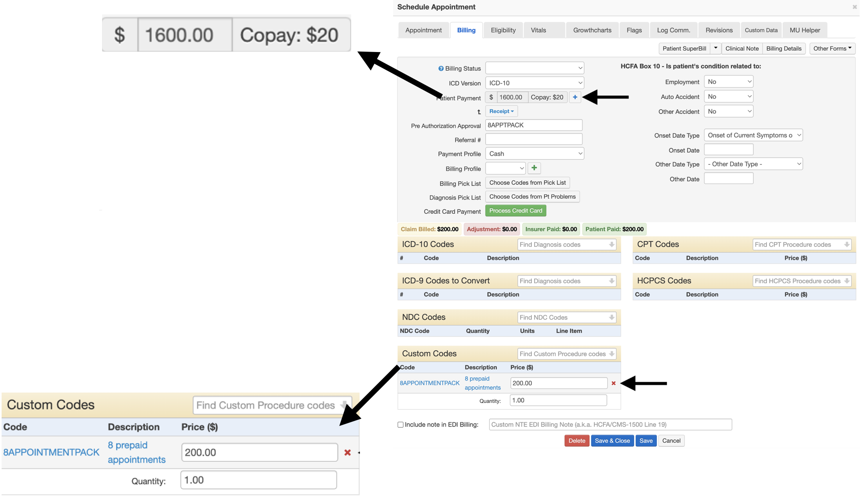Image resolution: width=868 pixels, height=501 pixels.
Task: Click arrow icon in Find HCPCS Procedure codes
Action: (846, 281)
